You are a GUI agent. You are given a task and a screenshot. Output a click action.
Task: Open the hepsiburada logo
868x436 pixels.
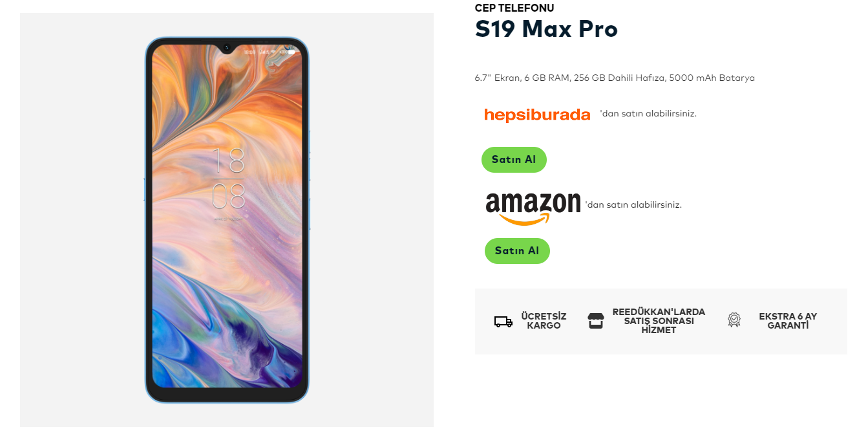[x=537, y=114]
